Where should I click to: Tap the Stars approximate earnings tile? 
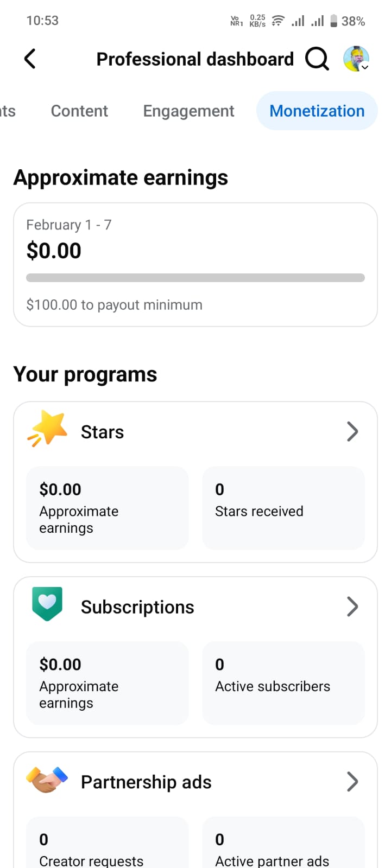[107, 508]
